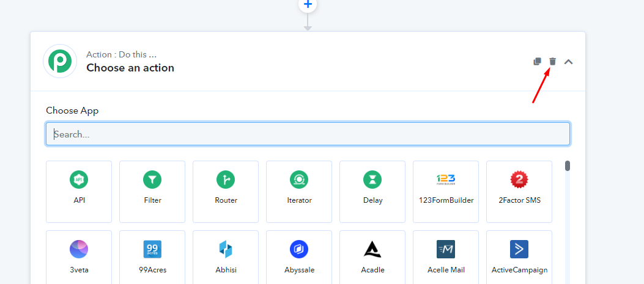Click the '99Acres' label text
This screenshot has width=644, height=284.
153,270
